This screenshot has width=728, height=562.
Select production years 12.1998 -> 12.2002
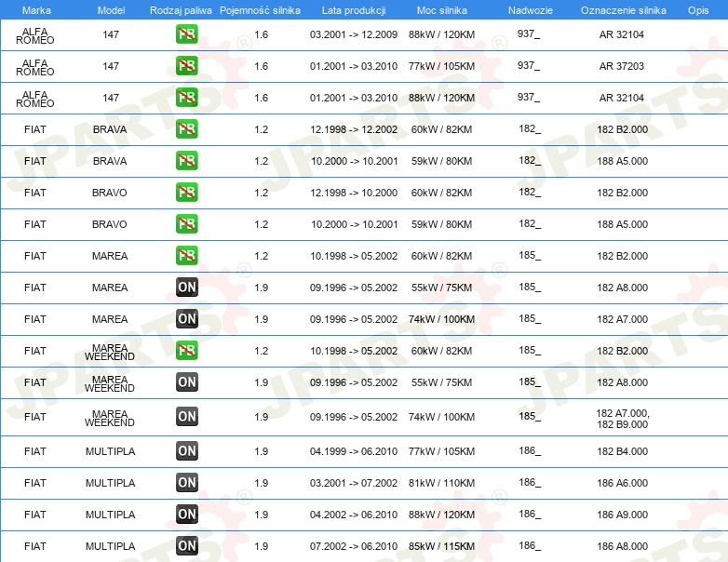point(354,129)
